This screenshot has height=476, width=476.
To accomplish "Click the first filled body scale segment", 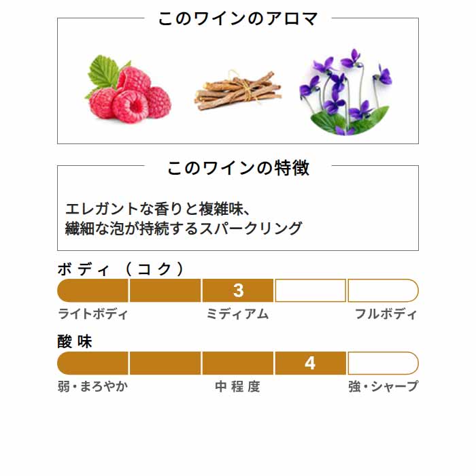I will tap(92, 290).
